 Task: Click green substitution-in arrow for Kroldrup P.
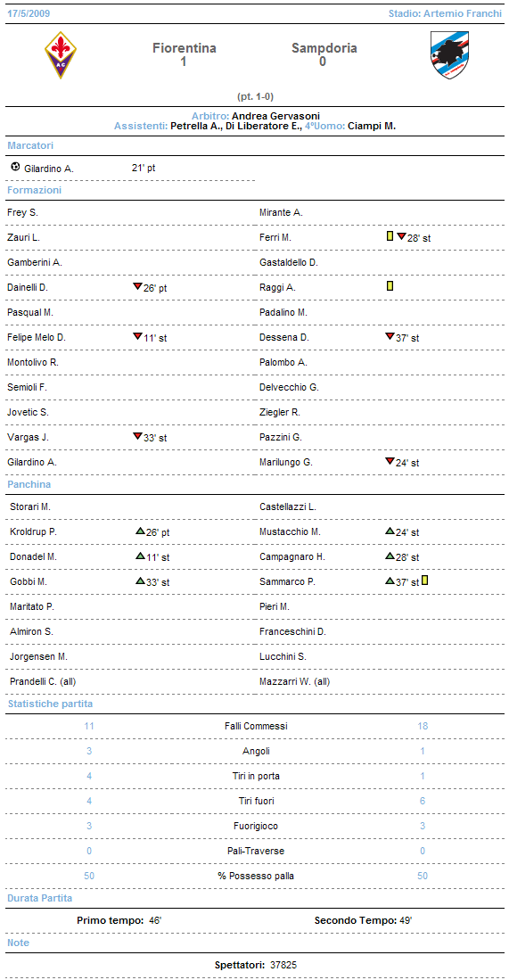tap(140, 531)
